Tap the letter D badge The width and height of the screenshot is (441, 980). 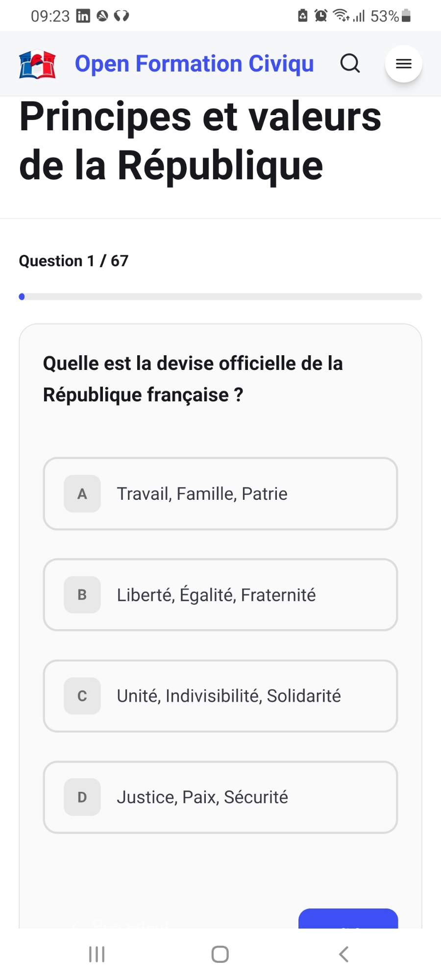point(82,797)
